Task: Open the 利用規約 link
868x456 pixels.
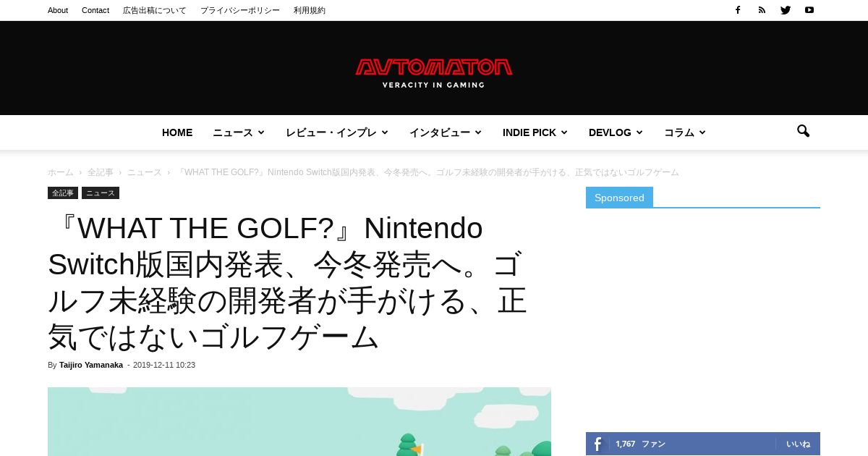Action: (310, 10)
